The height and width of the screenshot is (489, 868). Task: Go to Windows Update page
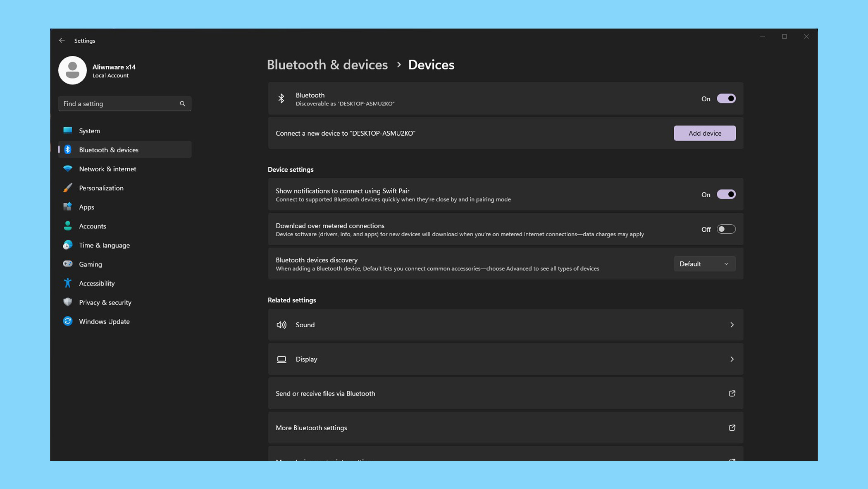[125, 321]
